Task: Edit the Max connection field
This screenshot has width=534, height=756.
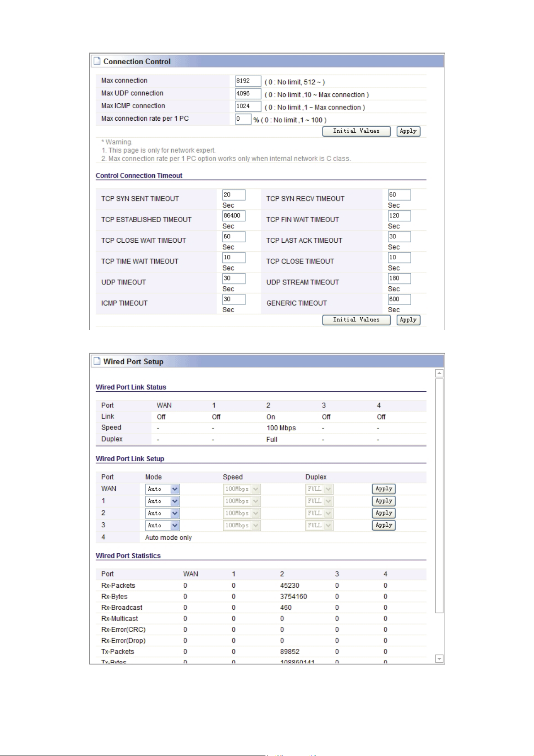Action: [248, 81]
